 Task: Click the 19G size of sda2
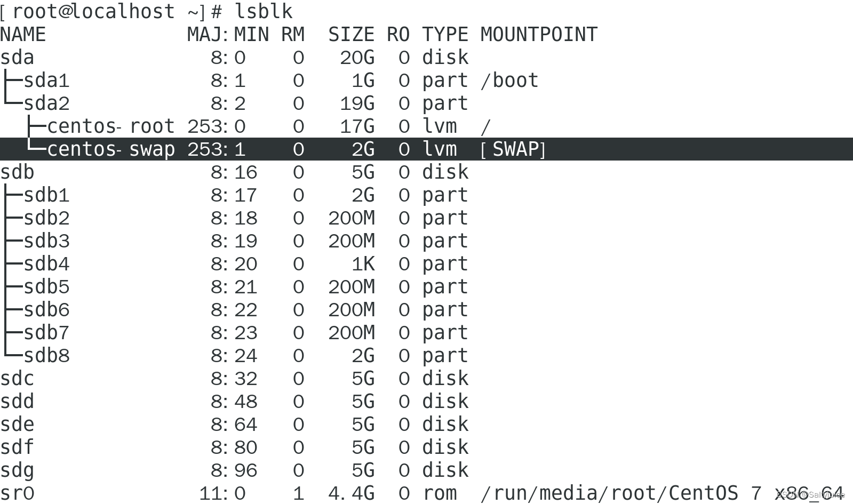[x=357, y=103]
